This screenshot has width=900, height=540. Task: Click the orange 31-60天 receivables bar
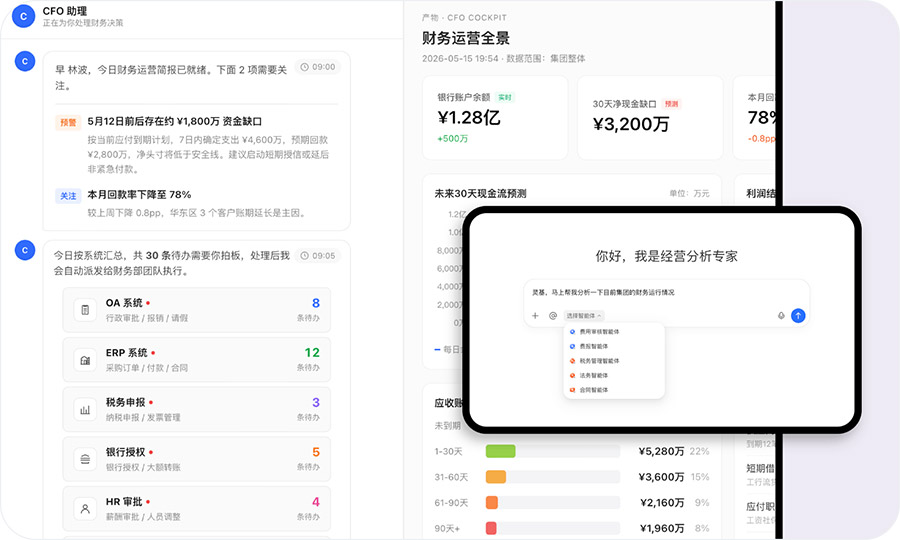[496, 477]
